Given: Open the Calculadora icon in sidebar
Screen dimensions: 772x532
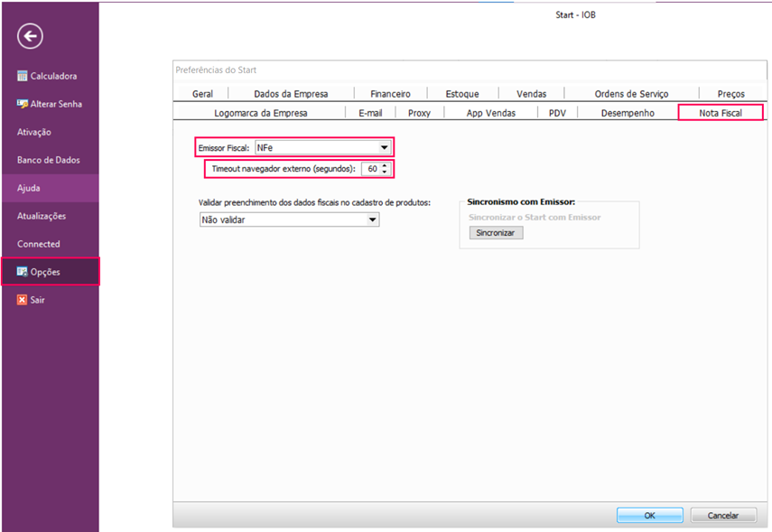Looking at the screenshot, I should (x=23, y=76).
